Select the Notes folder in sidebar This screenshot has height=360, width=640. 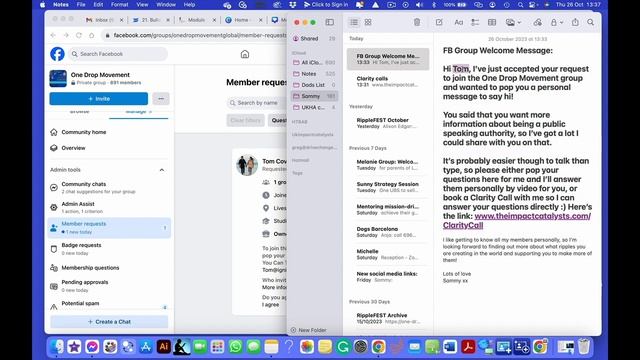coord(314,74)
